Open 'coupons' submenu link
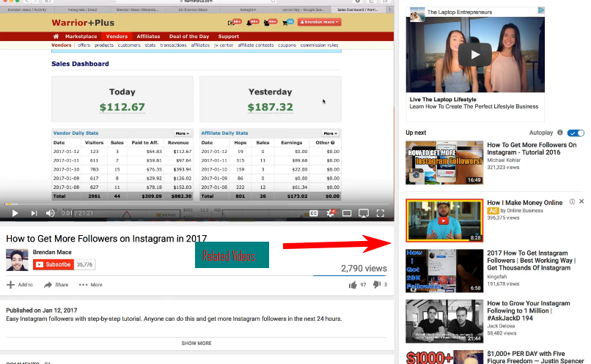This screenshot has width=591, height=364. [x=287, y=45]
